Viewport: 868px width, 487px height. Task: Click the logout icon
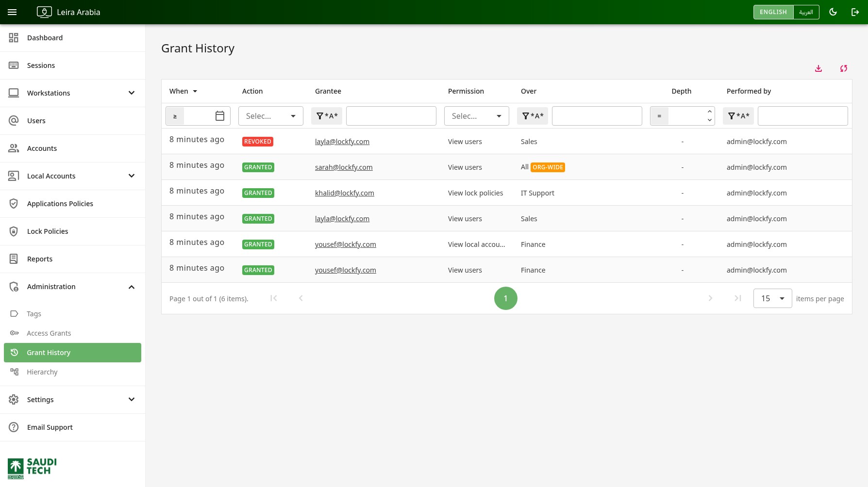855,12
